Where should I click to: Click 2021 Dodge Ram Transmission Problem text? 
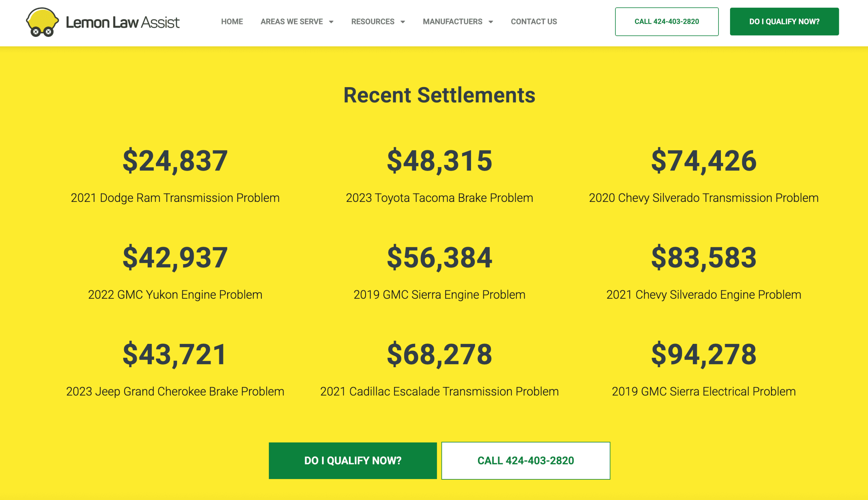[x=175, y=198]
